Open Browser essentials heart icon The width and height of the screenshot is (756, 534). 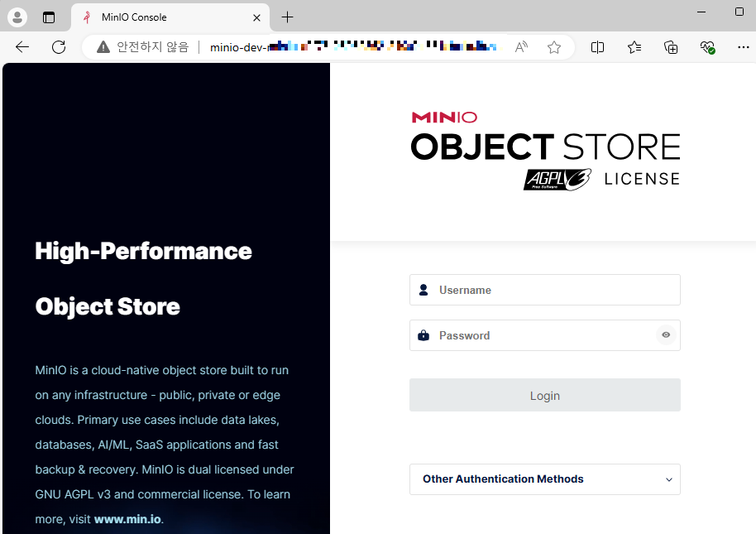[x=707, y=47]
